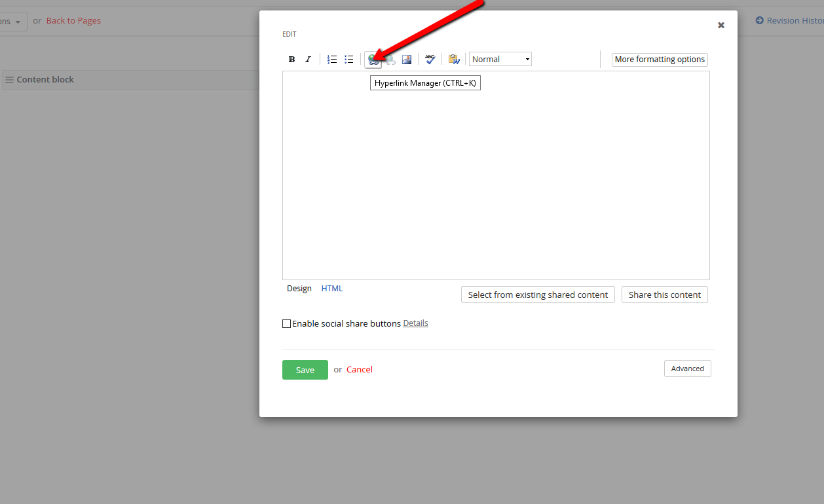The width and height of the screenshot is (824, 504).
Task: Apply italic formatting
Action: [308, 59]
